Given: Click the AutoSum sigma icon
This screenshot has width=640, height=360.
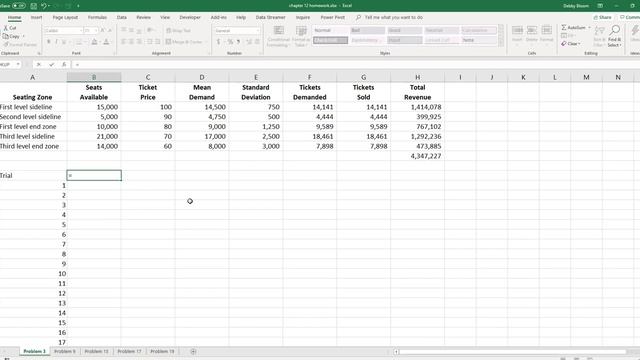Looking at the screenshot, I should pyautogui.click(x=564, y=27).
